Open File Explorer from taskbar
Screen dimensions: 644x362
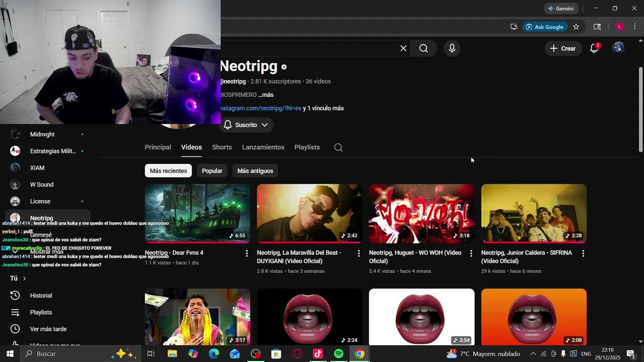pyautogui.click(x=172, y=354)
